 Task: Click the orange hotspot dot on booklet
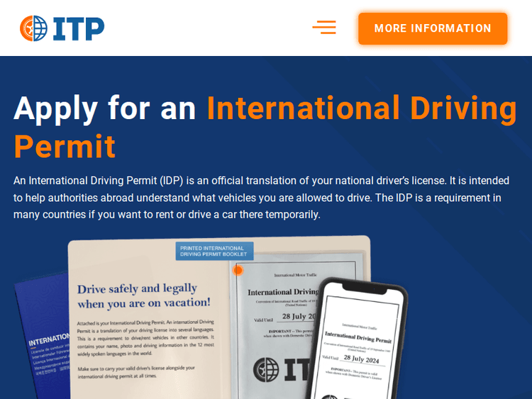pos(238,270)
